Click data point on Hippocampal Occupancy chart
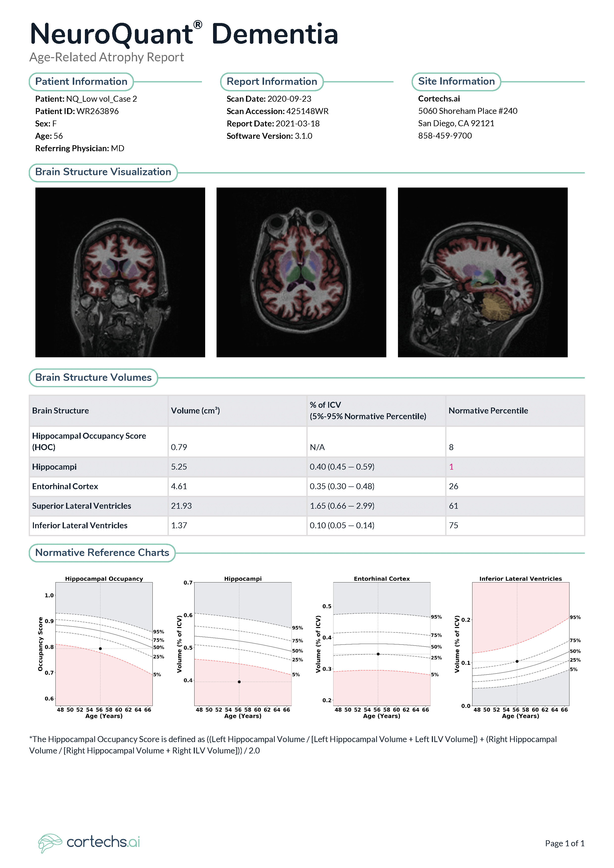Screen dimensions: 614x868 click(x=100, y=649)
